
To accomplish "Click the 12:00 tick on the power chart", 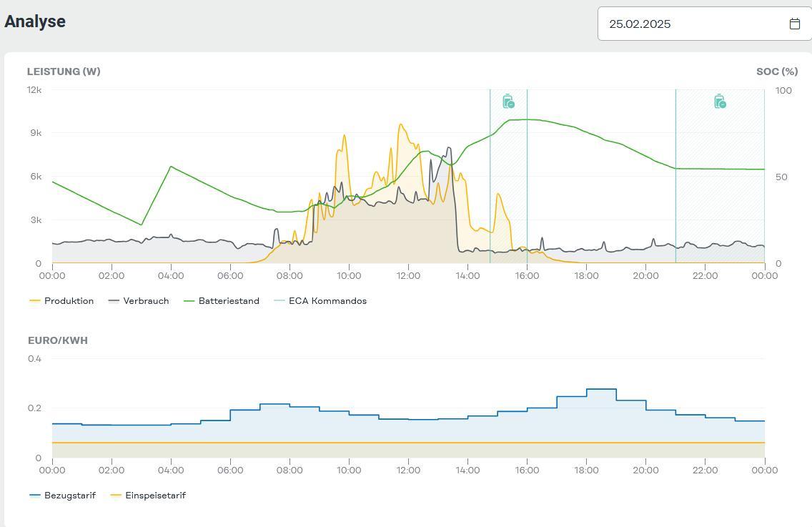I will pyautogui.click(x=408, y=276).
